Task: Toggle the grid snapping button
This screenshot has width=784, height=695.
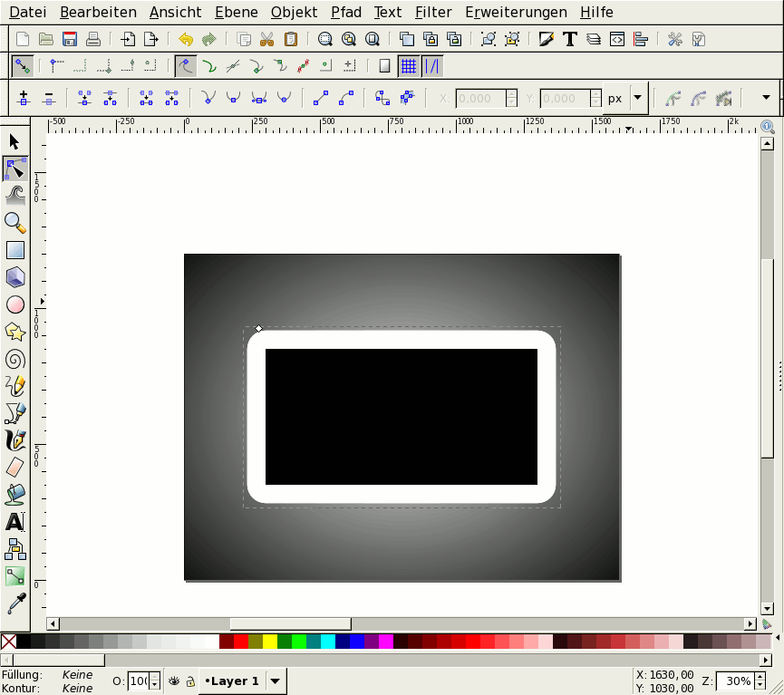Action: 409,66
